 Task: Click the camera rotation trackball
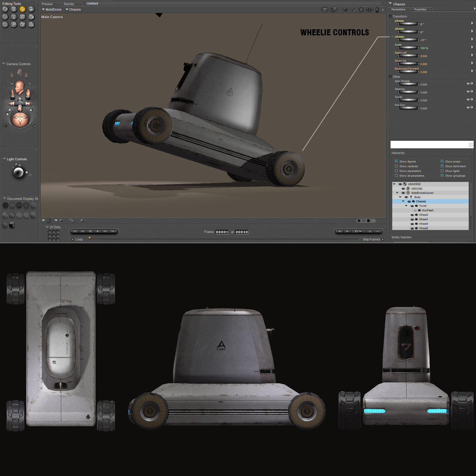point(20,119)
